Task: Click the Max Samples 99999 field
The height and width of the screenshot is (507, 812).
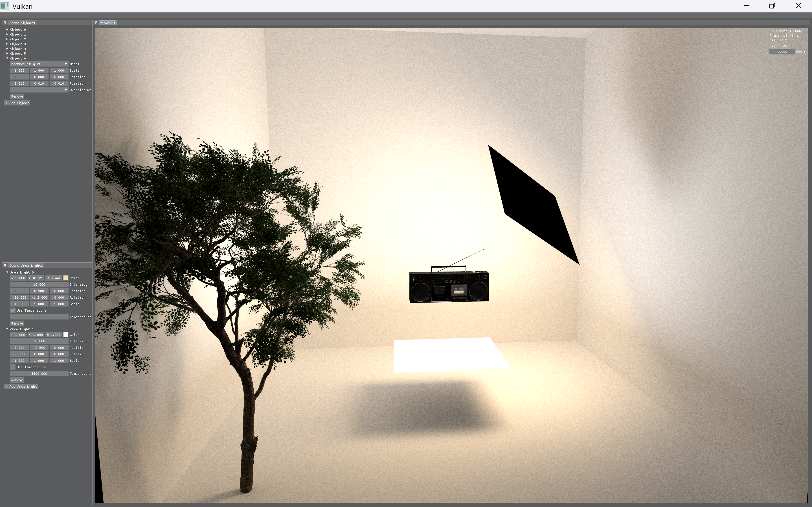Action: click(782, 52)
